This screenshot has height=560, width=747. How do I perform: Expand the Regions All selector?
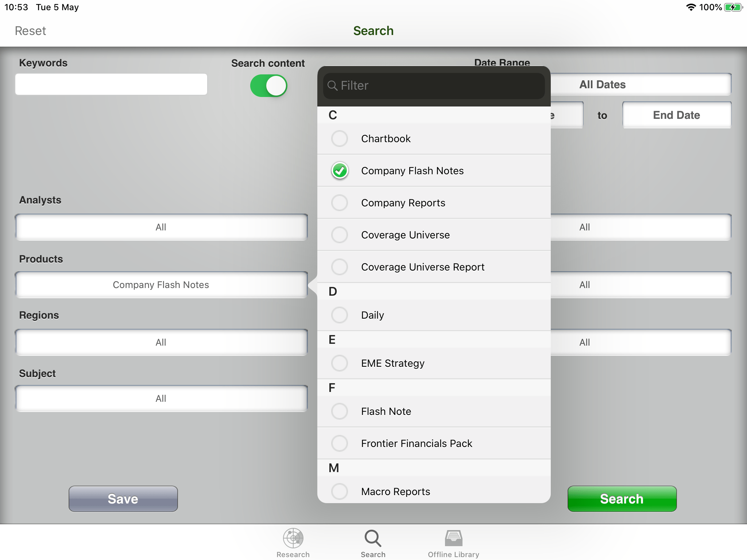tap(161, 342)
